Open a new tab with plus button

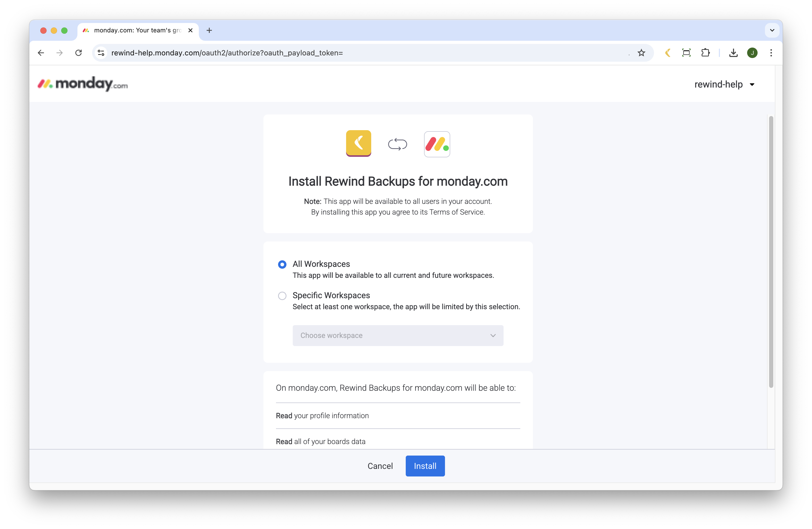pyautogui.click(x=209, y=30)
